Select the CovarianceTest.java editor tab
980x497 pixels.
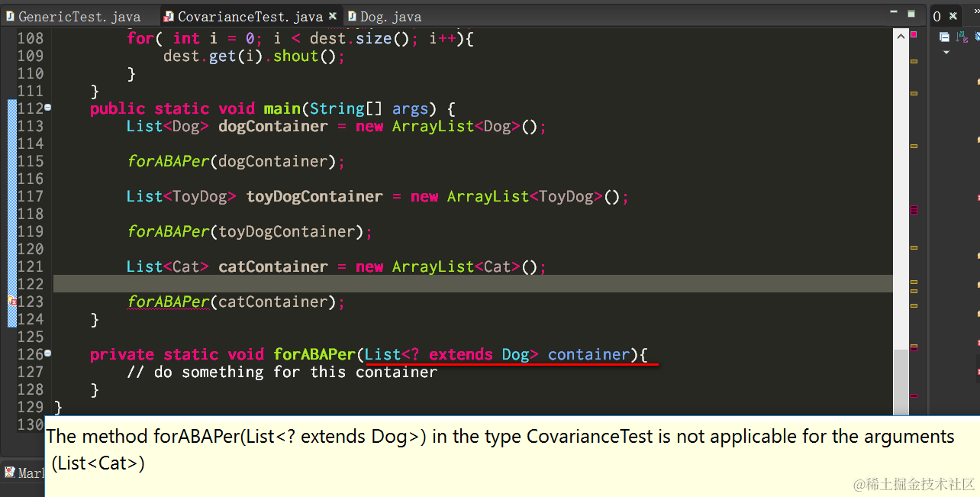click(250, 16)
